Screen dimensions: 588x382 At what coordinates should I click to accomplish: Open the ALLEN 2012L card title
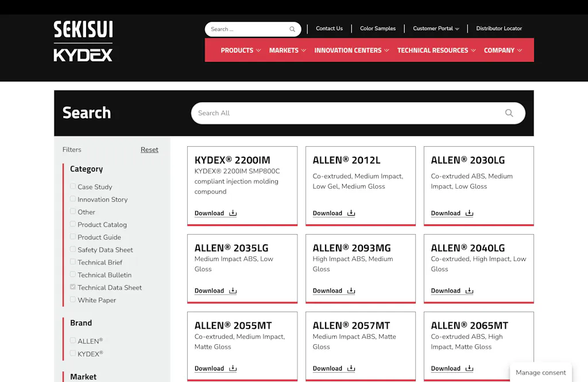(346, 160)
